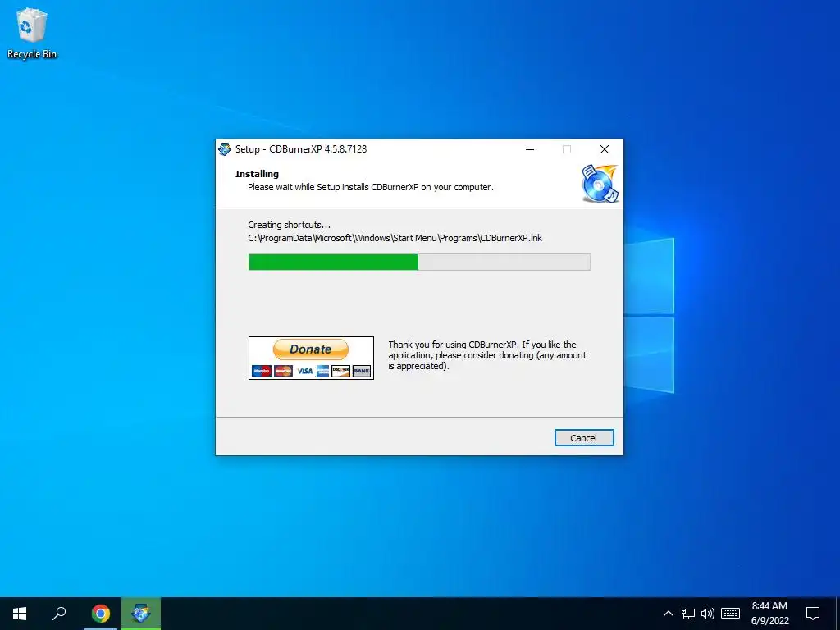
Task: Cancel the CDBurnerXP installation
Action: (584, 438)
